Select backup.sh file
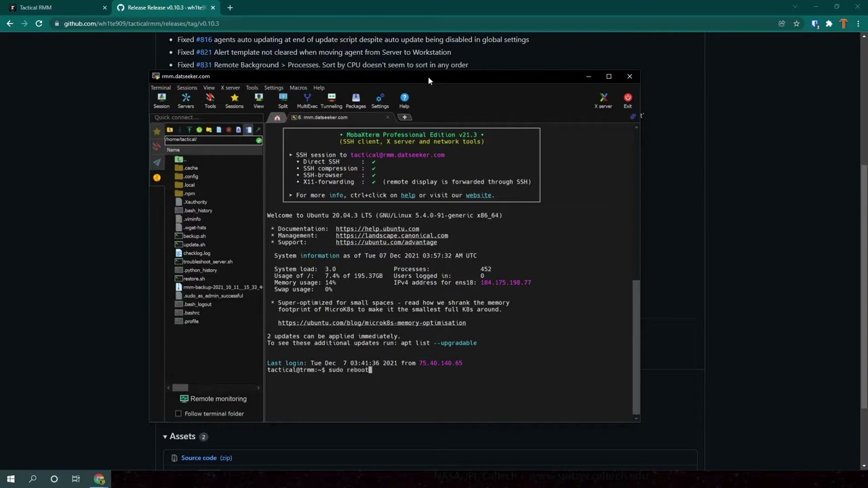 [x=190, y=236]
